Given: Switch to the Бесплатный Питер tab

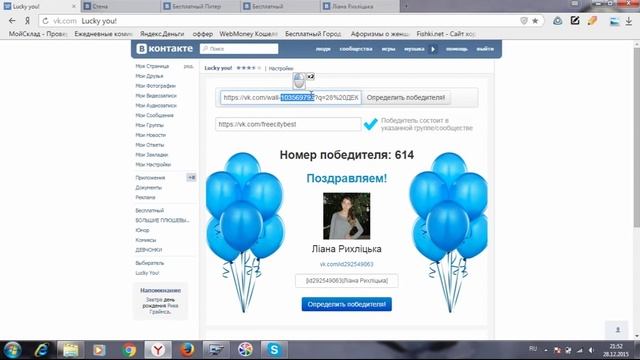Looking at the screenshot, I should (x=200, y=6).
